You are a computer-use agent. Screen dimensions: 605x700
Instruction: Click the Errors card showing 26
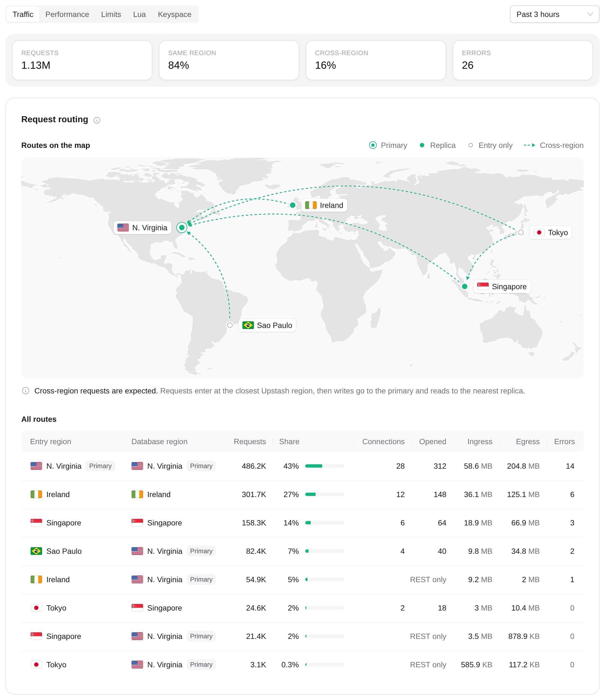pyautogui.click(x=522, y=60)
